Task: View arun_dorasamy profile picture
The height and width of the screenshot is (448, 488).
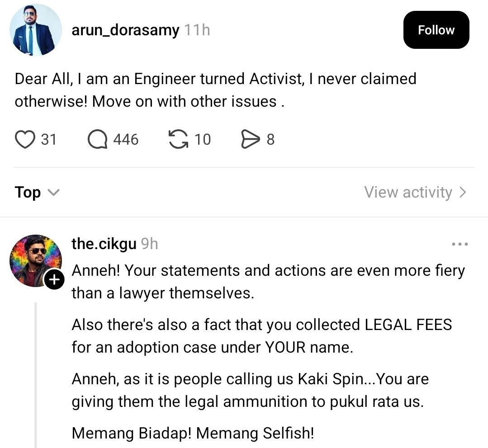Action: point(35,31)
